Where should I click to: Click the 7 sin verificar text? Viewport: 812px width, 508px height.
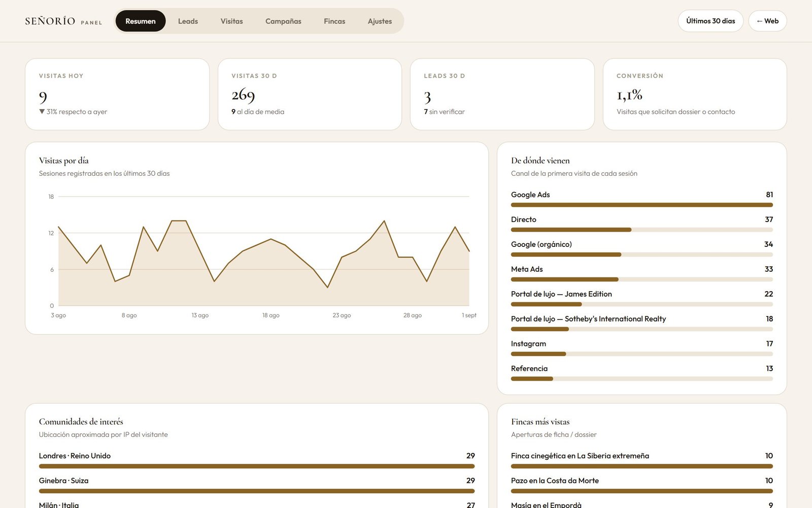444,112
